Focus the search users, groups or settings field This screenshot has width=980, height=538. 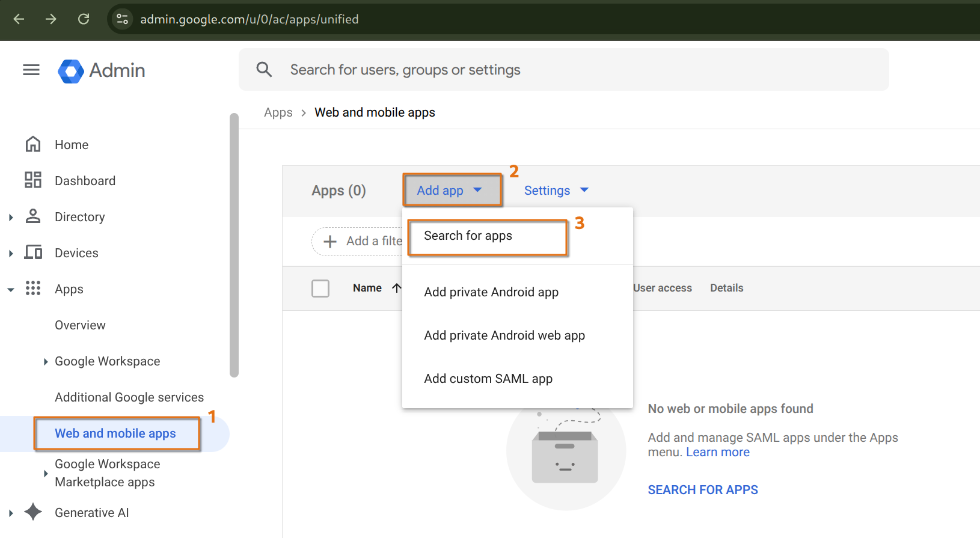(563, 70)
